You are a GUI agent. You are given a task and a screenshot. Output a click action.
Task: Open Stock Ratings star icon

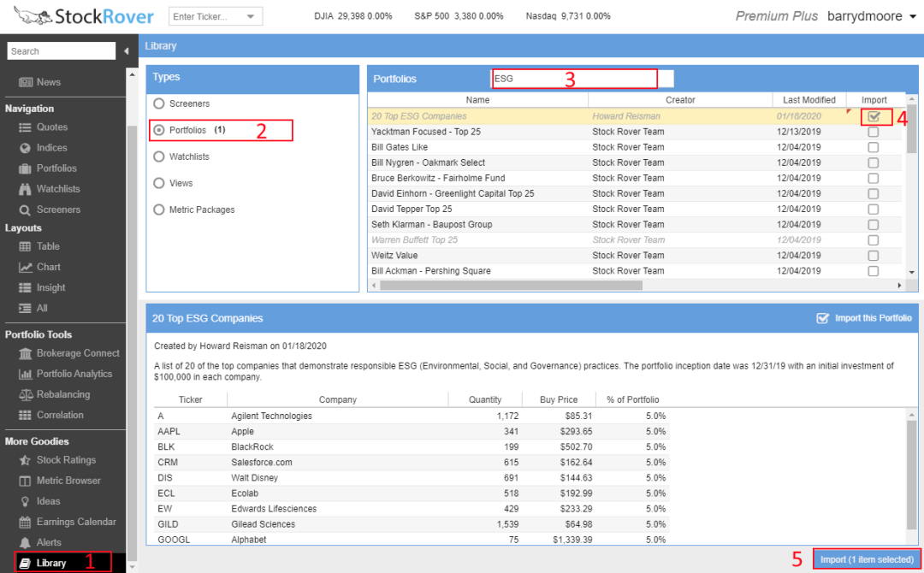pyautogui.click(x=25, y=460)
